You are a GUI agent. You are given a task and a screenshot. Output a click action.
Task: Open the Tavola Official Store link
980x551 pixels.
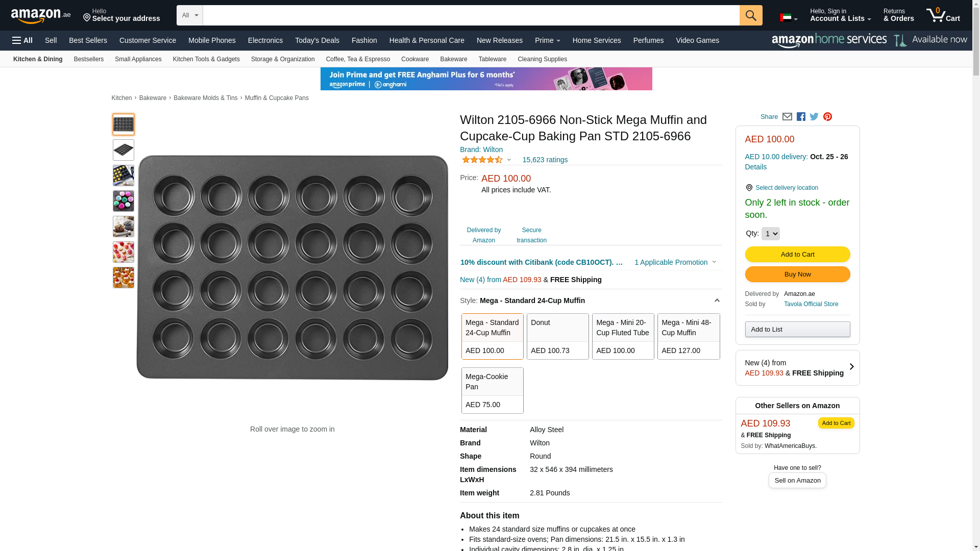pos(811,304)
